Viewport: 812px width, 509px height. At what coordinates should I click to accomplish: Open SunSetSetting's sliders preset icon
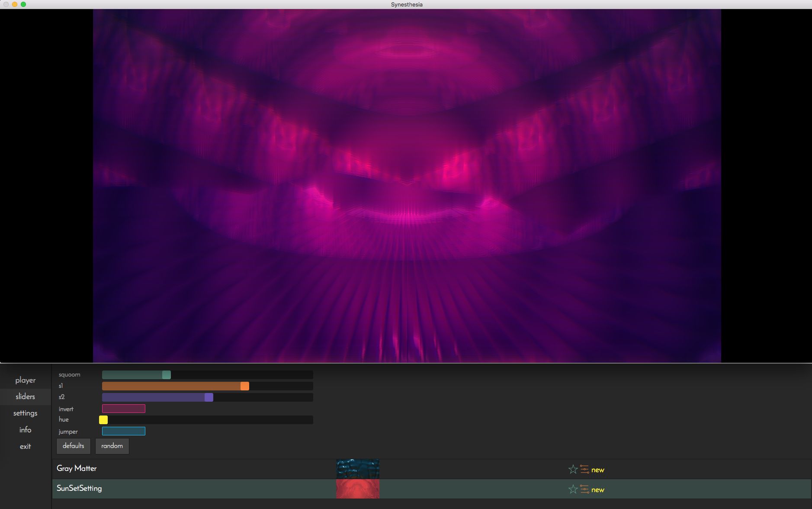584,490
